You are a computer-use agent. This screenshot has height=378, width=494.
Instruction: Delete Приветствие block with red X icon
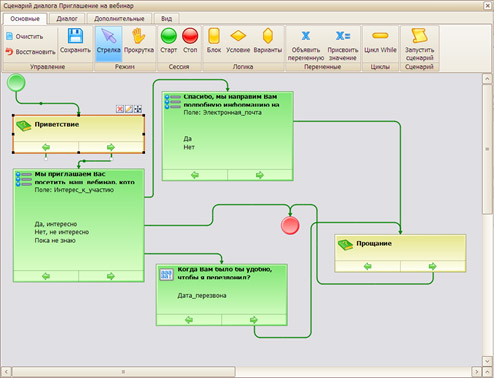click(120, 109)
